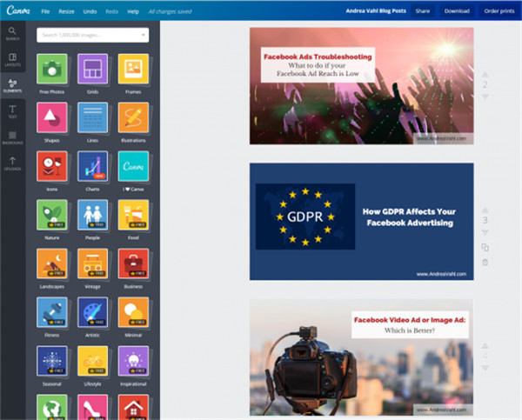Viewport: 522px width, 420px height.
Task: Open the File menu
Action: coord(45,11)
